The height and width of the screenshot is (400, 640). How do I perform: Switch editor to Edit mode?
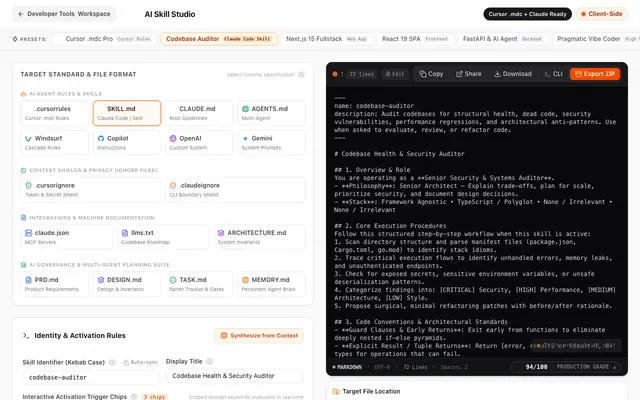tap(395, 74)
